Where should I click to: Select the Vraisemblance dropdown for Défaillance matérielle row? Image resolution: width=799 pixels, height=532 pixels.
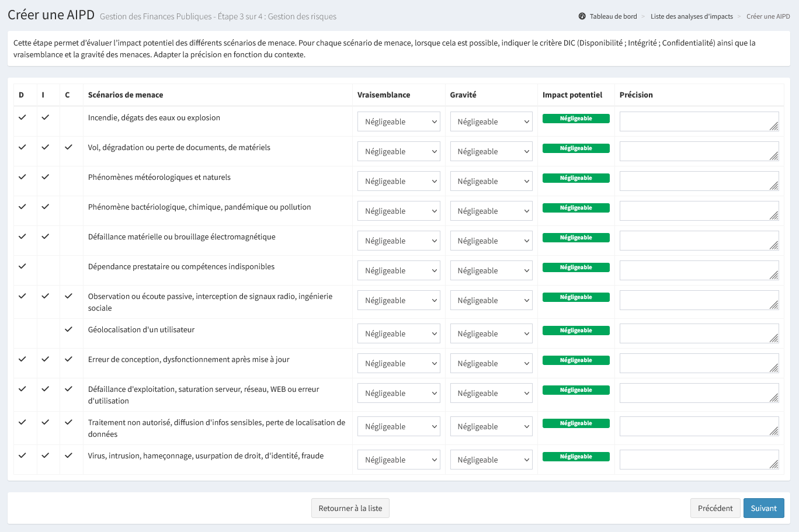pyautogui.click(x=398, y=241)
